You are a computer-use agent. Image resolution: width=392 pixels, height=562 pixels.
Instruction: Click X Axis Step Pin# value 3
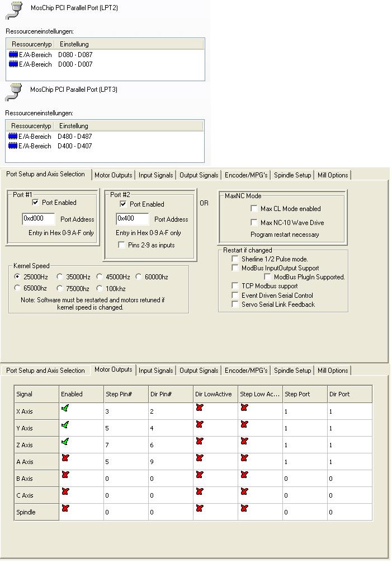pyautogui.click(x=126, y=411)
